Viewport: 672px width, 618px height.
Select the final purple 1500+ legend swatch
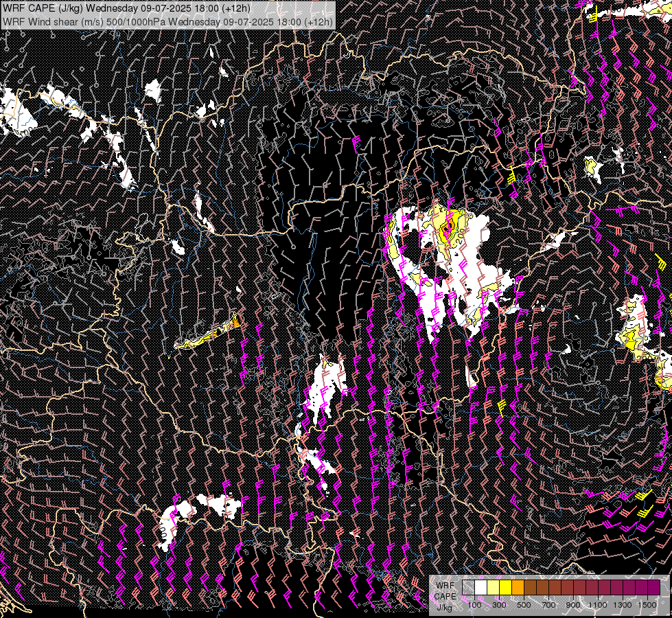[x=653, y=587]
